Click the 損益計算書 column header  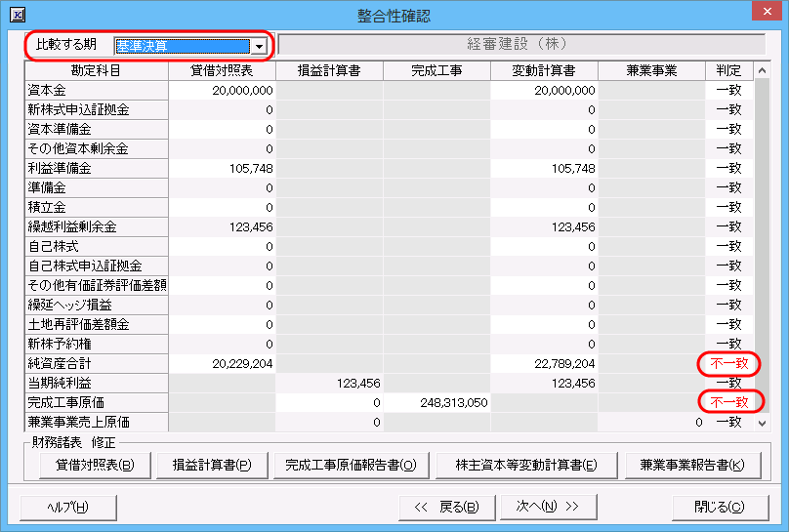pos(329,71)
